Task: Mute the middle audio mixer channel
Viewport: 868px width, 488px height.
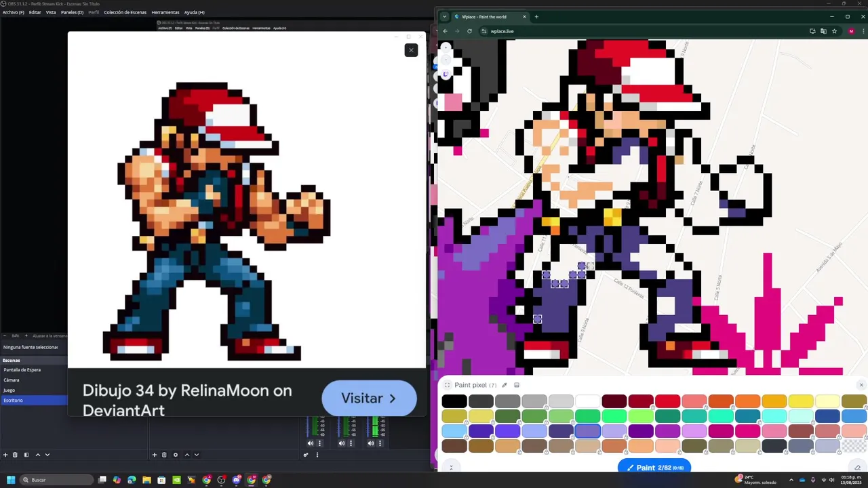Action: pos(342,443)
